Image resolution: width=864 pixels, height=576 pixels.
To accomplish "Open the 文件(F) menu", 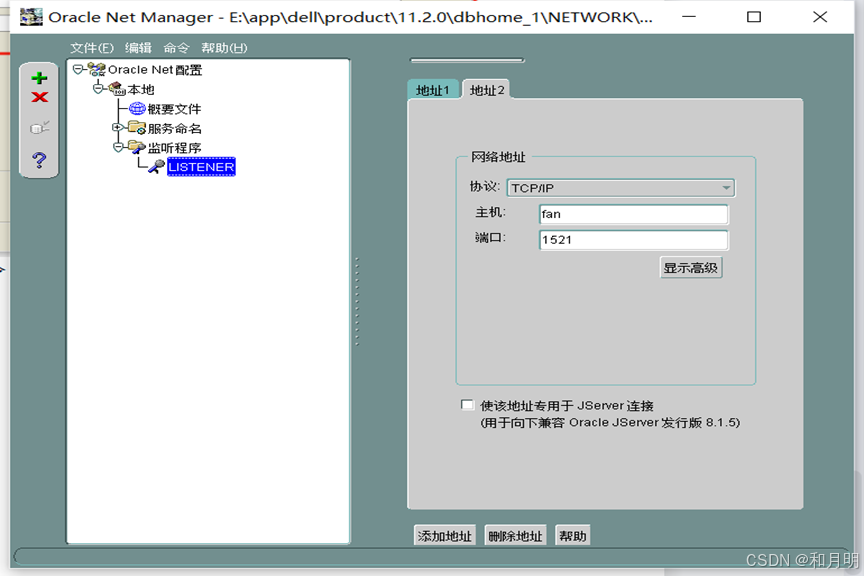I will 92,48.
